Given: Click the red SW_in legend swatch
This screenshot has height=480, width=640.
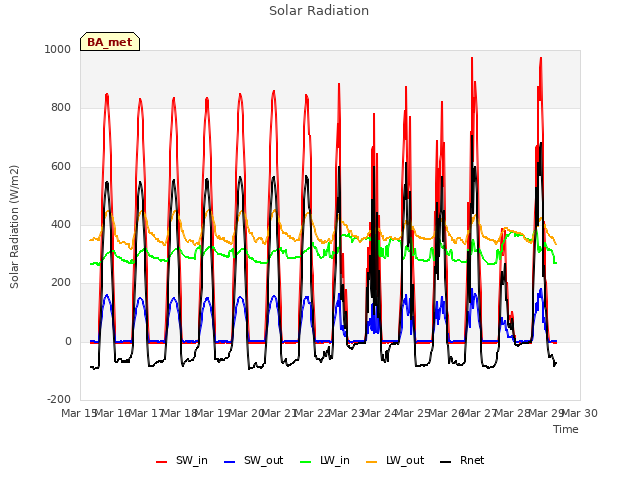Looking at the screenshot, I should coord(162,462).
